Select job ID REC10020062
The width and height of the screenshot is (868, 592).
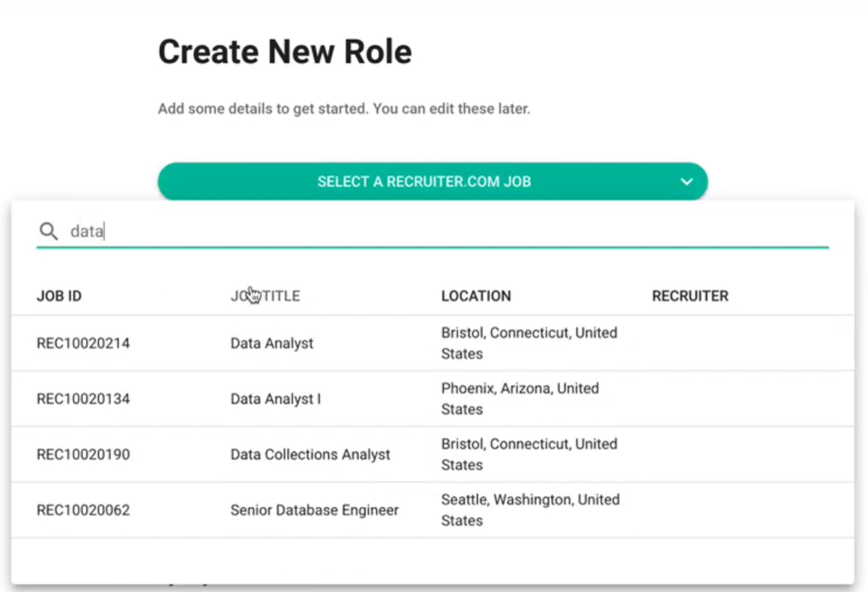click(x=83, y=510)
